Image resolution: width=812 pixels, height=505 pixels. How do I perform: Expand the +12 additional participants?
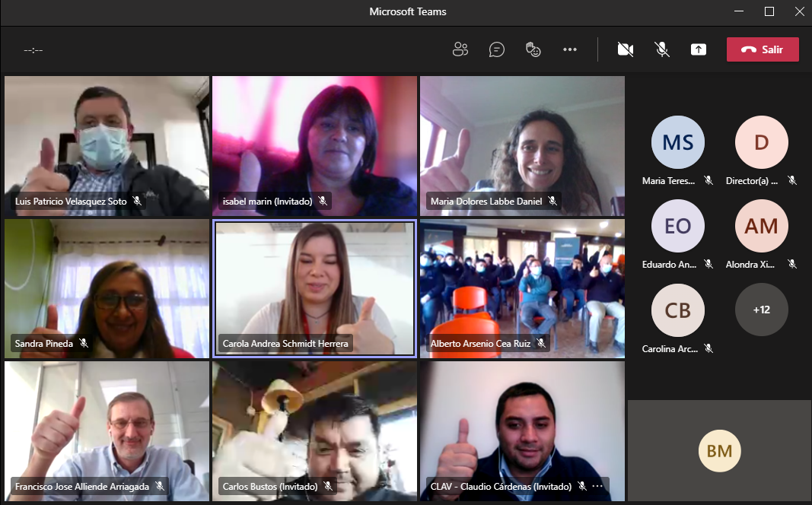pos(761,310)
